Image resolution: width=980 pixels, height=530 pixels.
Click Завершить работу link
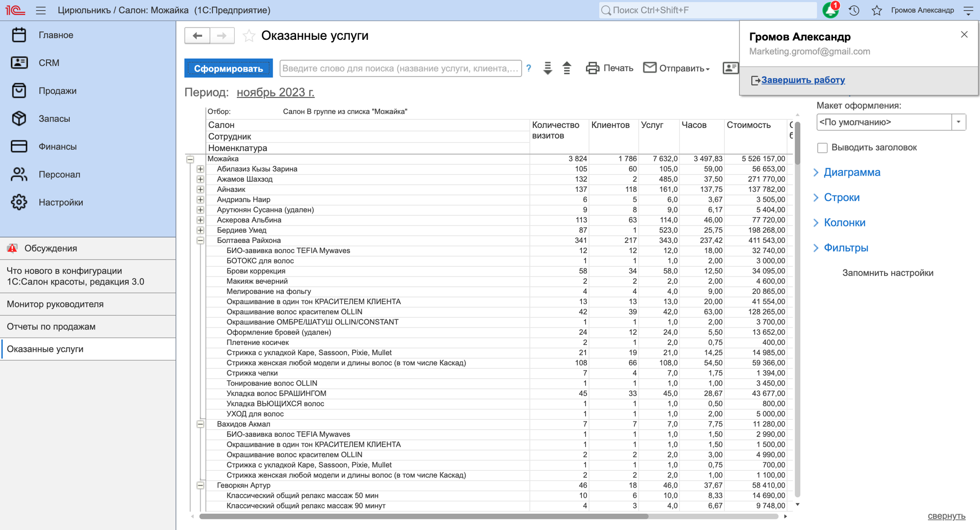click(803, 80)
